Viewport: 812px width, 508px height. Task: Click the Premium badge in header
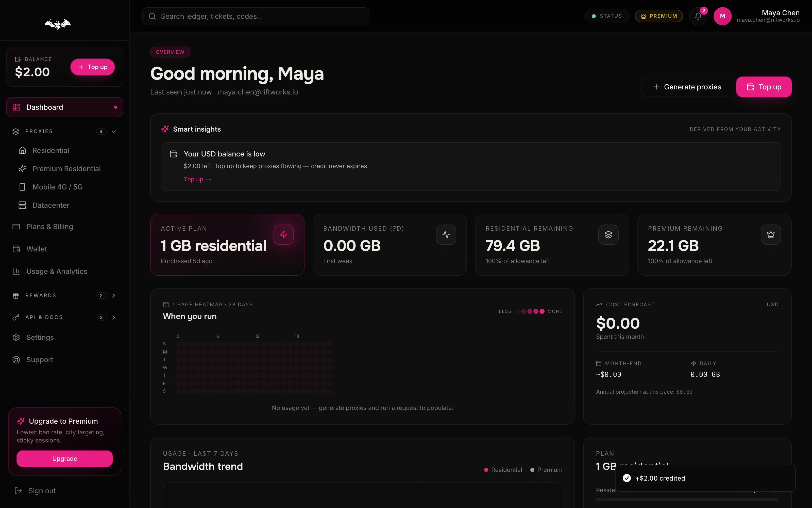click(x=659, y=16)
